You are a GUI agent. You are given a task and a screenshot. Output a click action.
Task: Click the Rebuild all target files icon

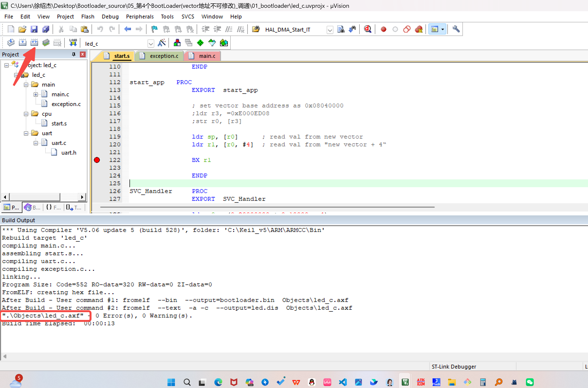(34, 43)
